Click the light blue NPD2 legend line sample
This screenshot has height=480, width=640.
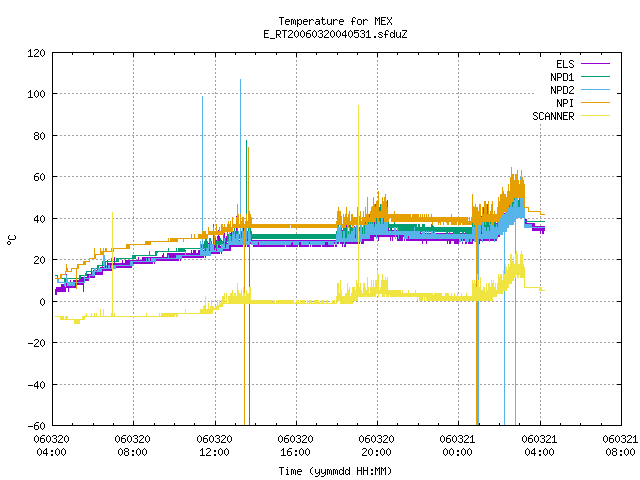[x=596, y=90]
